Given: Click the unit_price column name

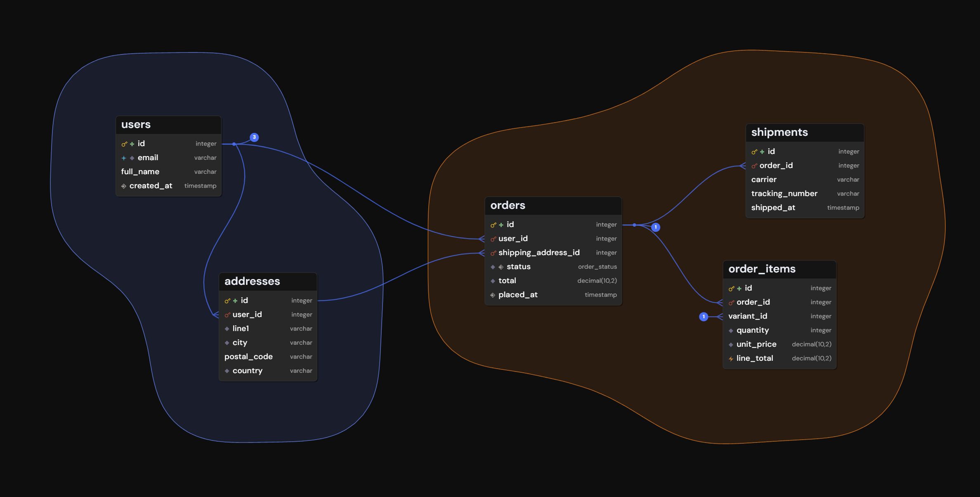Looking at the screenshot, I should pyautogui.click(x=756, y=344).
